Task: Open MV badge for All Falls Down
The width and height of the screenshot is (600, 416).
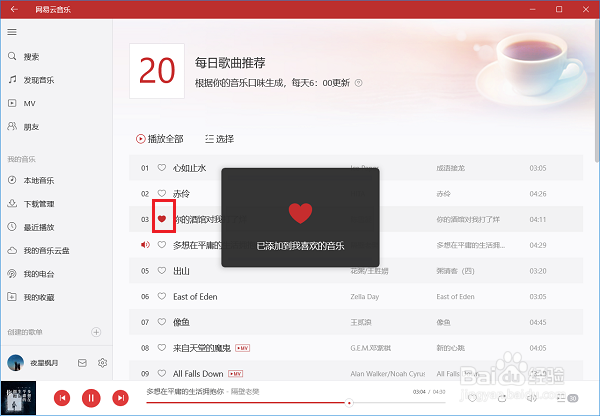Action: (235, 374)
